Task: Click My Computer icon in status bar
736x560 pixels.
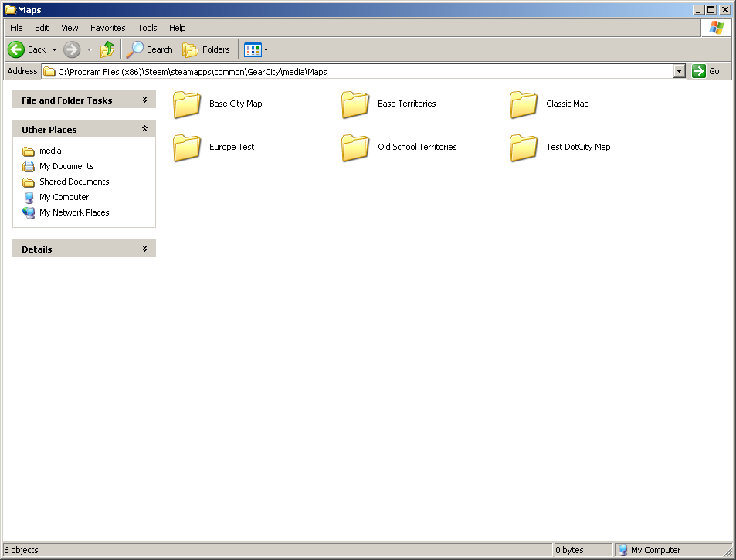Action: pyautogui.click(x=622, y=550)
